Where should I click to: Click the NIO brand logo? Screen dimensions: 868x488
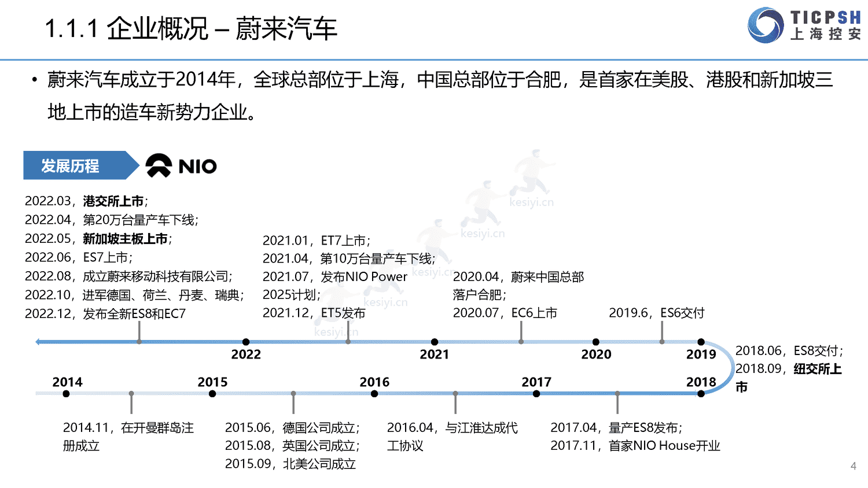click(181, 166)
